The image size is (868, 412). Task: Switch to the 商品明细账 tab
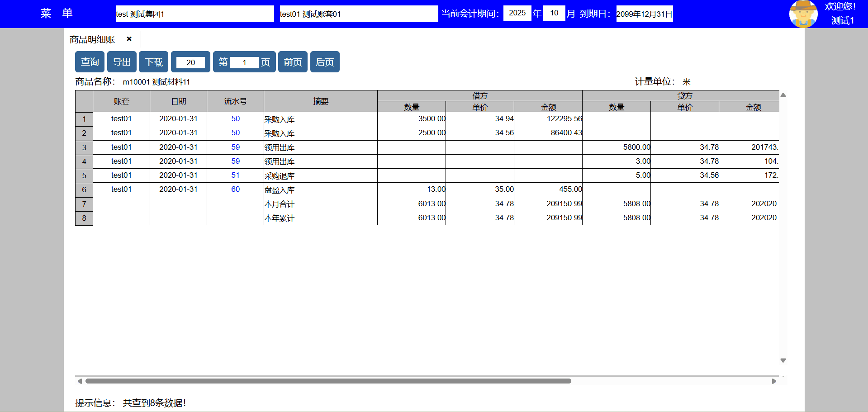coord(92,40)
